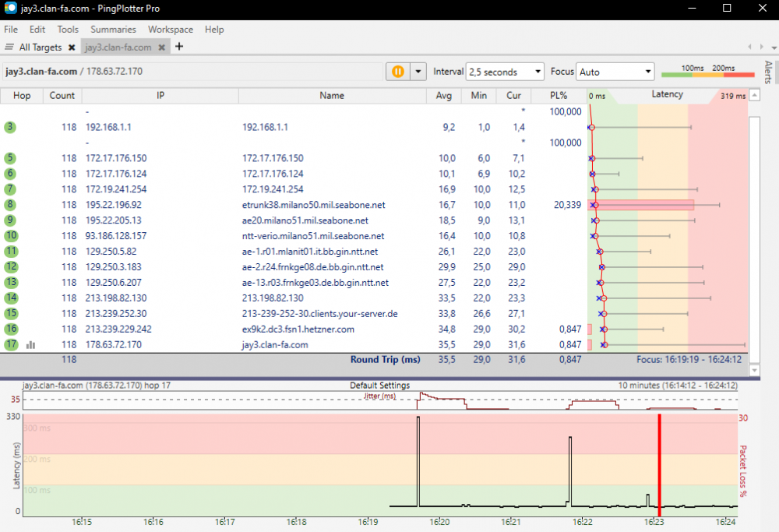Click the Name column header
This screenshot has height=532, width=779.
click(332, 95)
